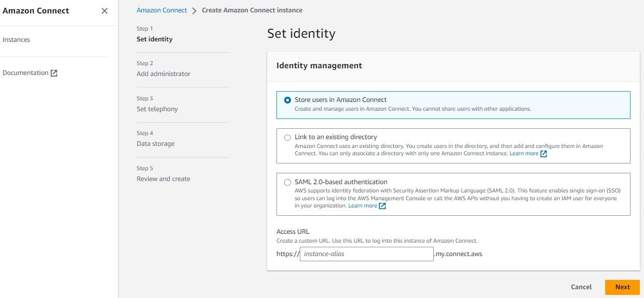The height and width of the screenshot is (298, 644).
Task: Select Step 5 Review and create
Action: click(163, 178)
